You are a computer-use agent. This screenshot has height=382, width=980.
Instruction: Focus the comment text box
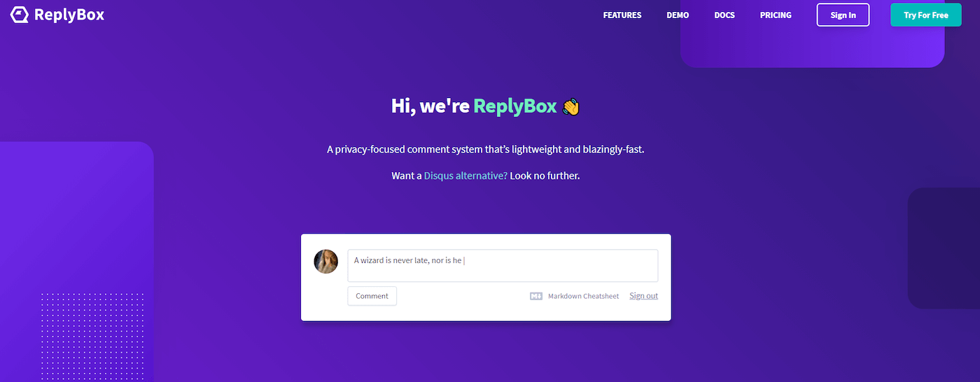click(x=503, y=266)
